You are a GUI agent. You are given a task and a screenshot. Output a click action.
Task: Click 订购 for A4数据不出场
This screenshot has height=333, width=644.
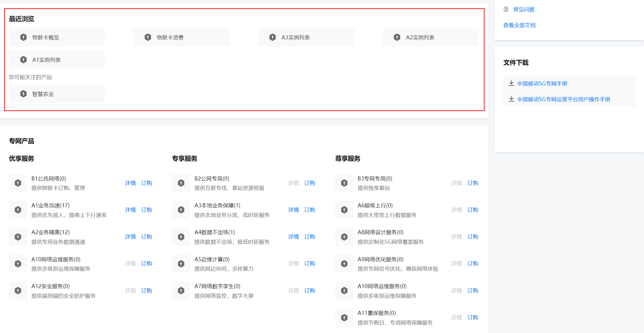click(x=309, y=237)
